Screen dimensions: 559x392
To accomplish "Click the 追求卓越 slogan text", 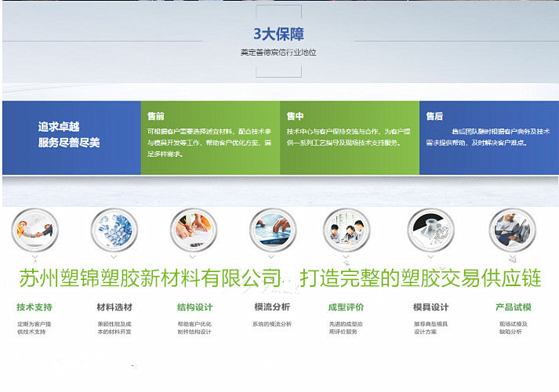I will coord(59,126).
